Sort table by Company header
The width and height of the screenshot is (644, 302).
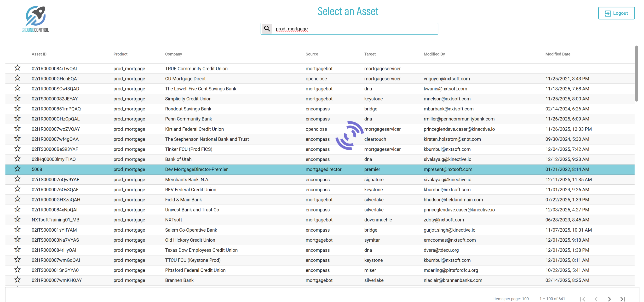173,54
